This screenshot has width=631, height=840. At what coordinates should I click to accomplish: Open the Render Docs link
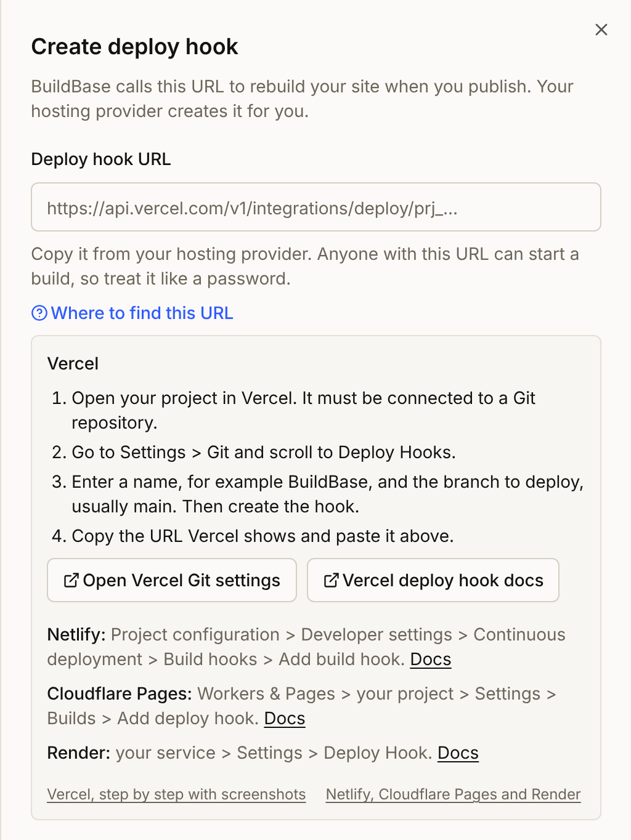[x=458, y=753]
